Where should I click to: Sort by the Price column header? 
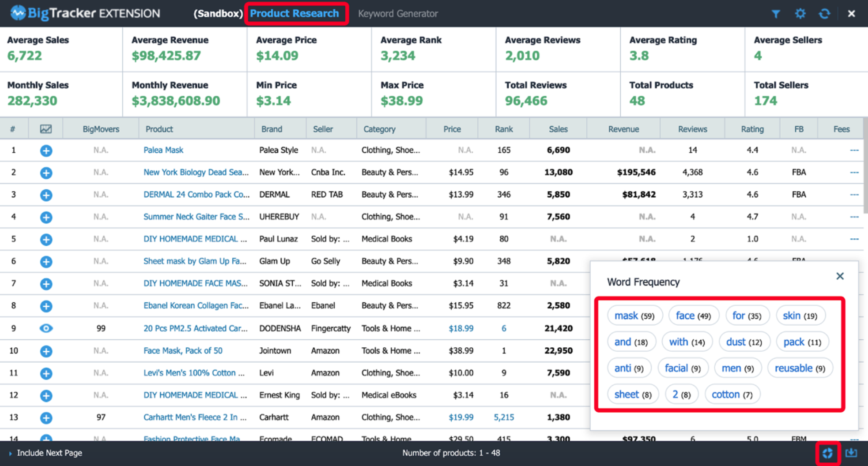(x=452, y=129)
